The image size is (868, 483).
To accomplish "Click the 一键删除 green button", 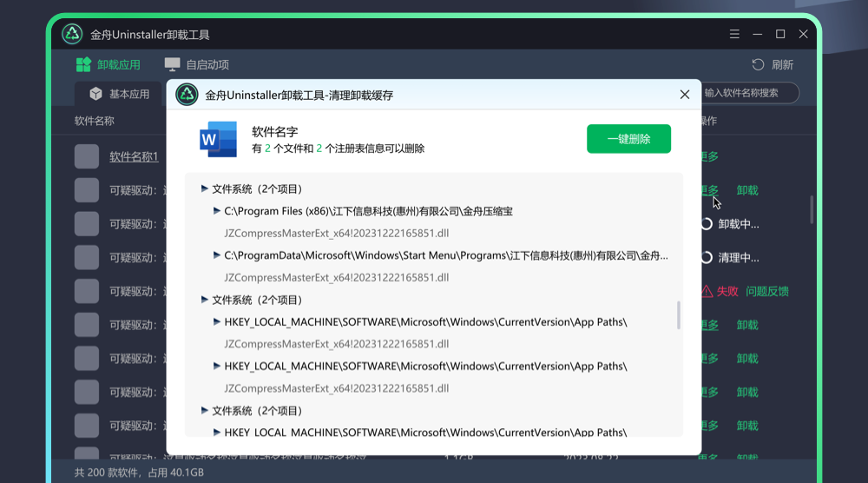I will (x=628, y=138).
